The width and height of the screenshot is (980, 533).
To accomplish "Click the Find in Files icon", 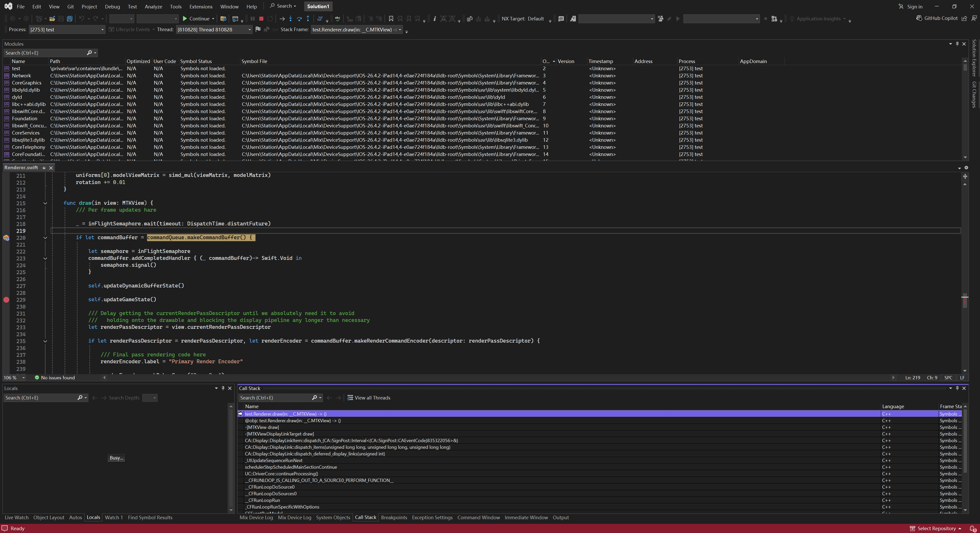I will (x=223, y=19).
